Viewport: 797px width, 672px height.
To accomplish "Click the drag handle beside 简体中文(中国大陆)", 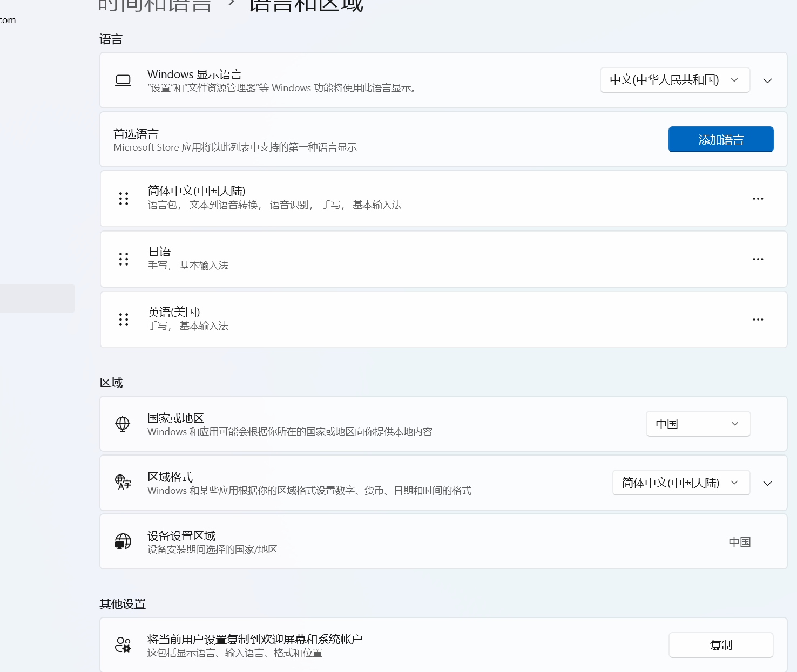I will tap(123, 199).
